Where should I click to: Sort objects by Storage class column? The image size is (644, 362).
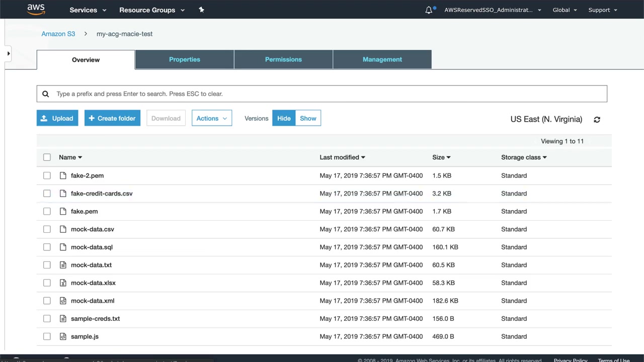click(x=524, y=157)
